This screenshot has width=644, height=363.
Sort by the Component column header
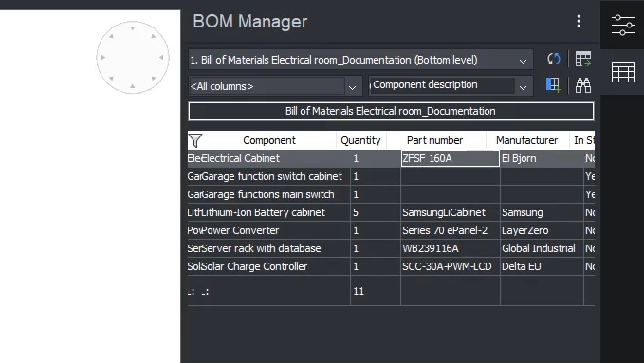pyautogui.click(x=269, y=140)
